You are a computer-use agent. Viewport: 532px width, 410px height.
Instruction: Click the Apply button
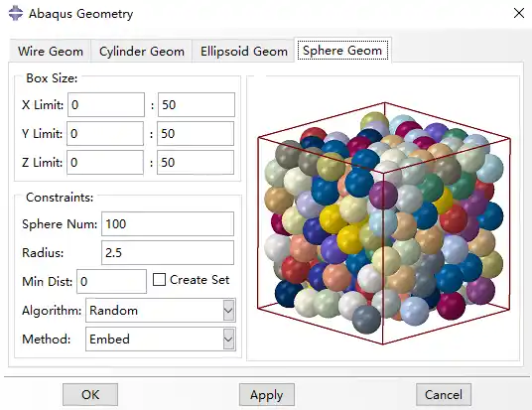[x=267, y=394]
